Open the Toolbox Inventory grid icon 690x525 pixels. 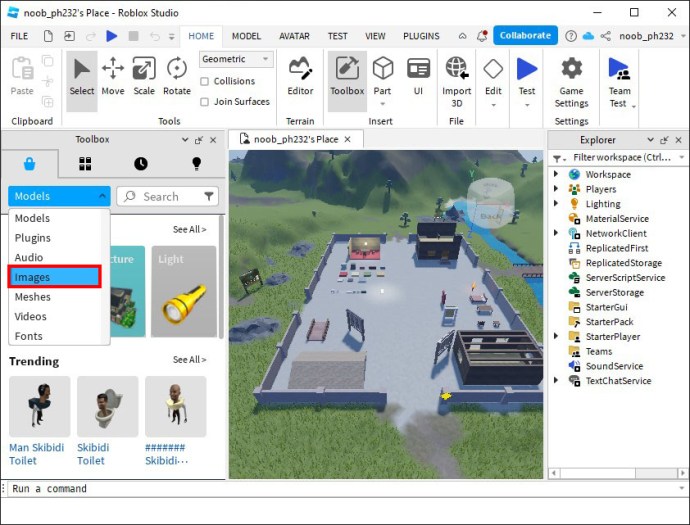point(86,164)
